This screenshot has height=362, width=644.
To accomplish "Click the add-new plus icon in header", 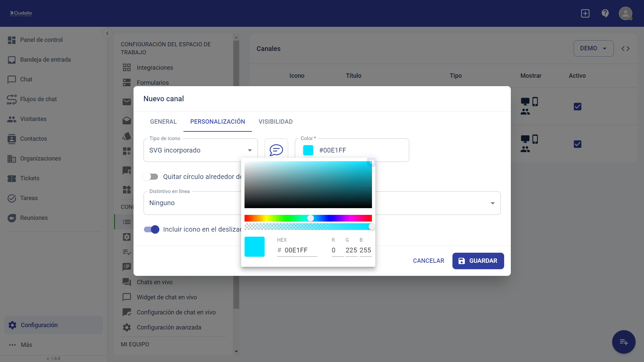I will [x=585, y=13].
